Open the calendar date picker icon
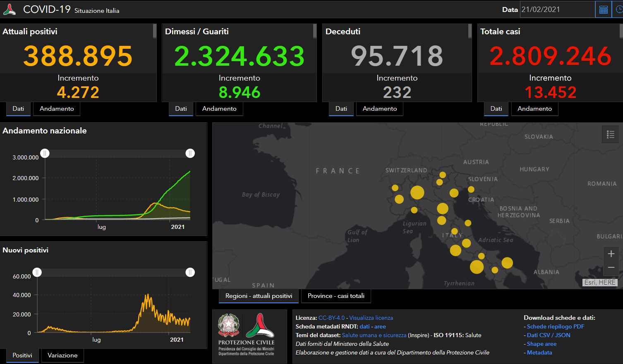 click(603, 10)
